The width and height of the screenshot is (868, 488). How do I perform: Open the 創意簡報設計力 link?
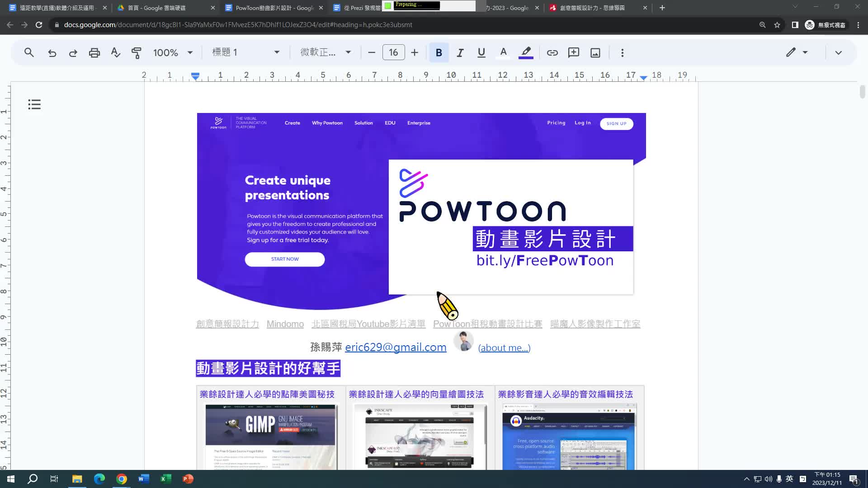point(227,324)
